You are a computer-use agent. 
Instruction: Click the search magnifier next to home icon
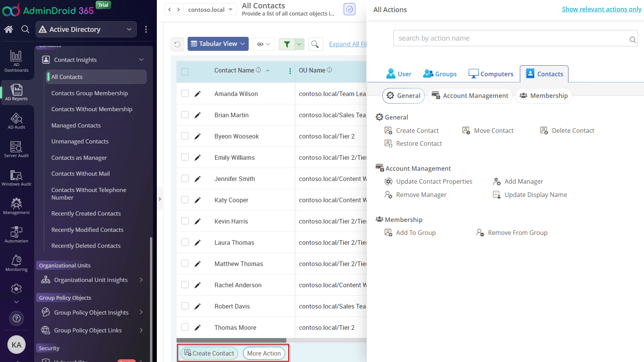25,29
